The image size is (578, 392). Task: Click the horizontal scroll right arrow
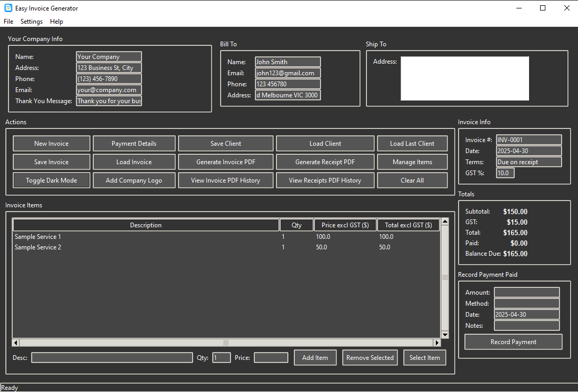(437, 343)
